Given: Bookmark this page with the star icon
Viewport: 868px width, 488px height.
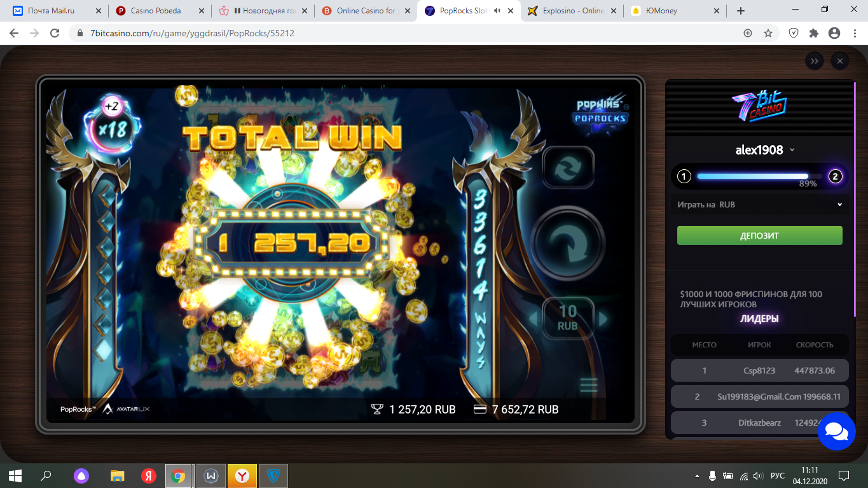Looking at the screenshot, I should tap(768, 33).
